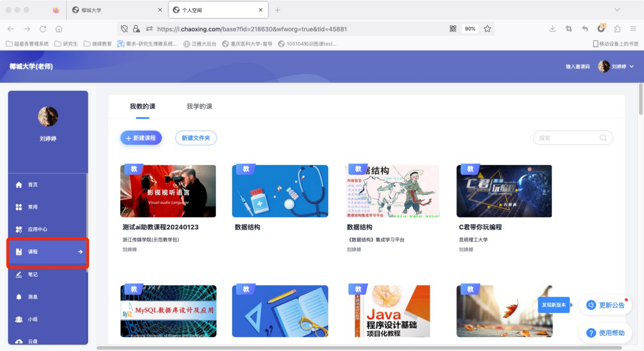Image resolution: width=644 pixels, height=351 pixels.
Task: Open 应用中心 app center icon
Action: (19, 230)
